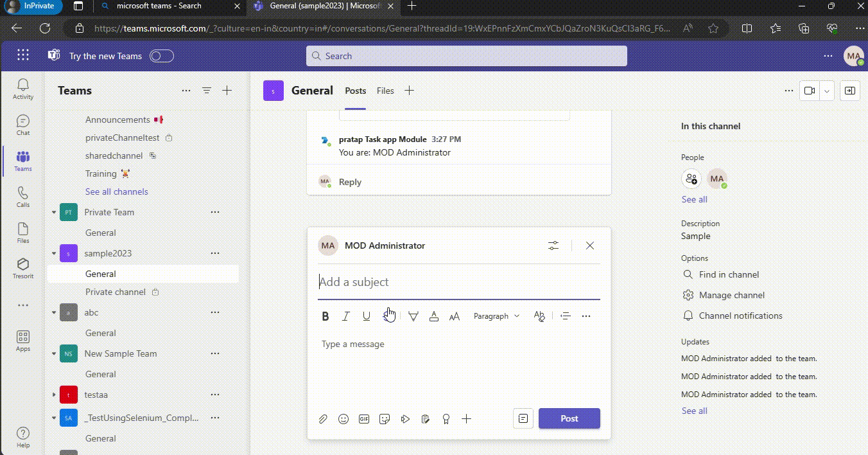Click the Type a message area
This screenshot has height=455, width=868.
[x=459, y=344]
